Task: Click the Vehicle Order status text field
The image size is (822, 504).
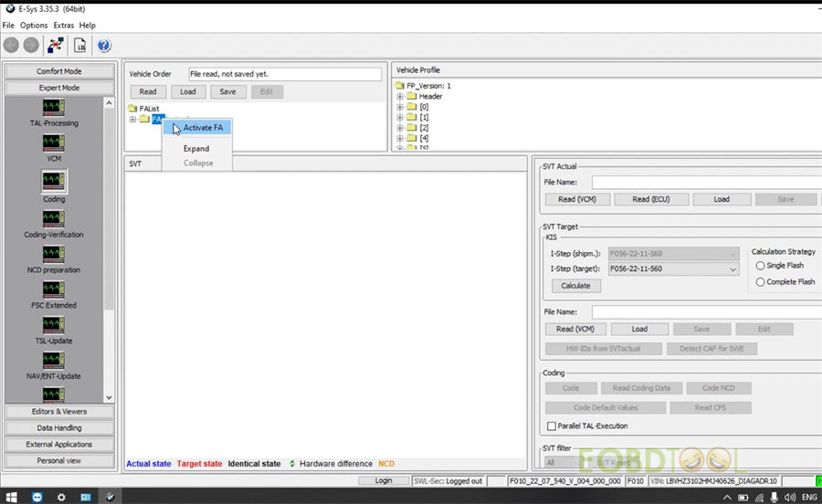Action: 285,74
